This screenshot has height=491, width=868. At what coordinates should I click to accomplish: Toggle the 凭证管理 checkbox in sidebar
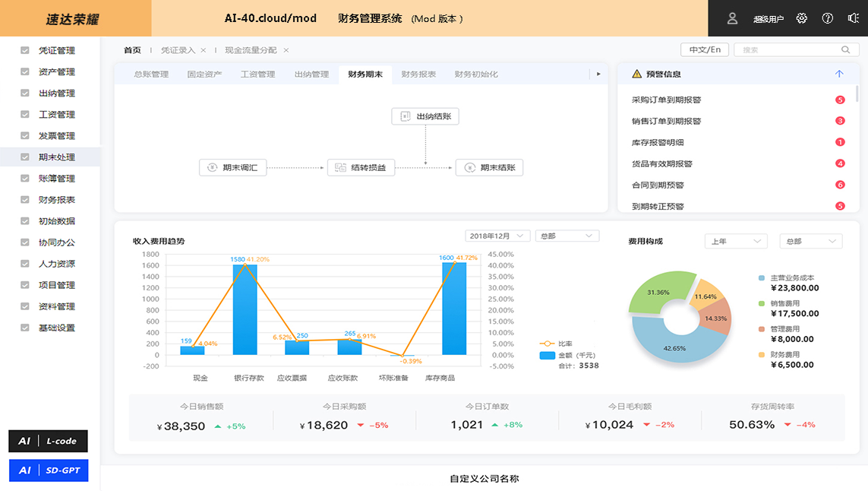[x=25, y=51]
